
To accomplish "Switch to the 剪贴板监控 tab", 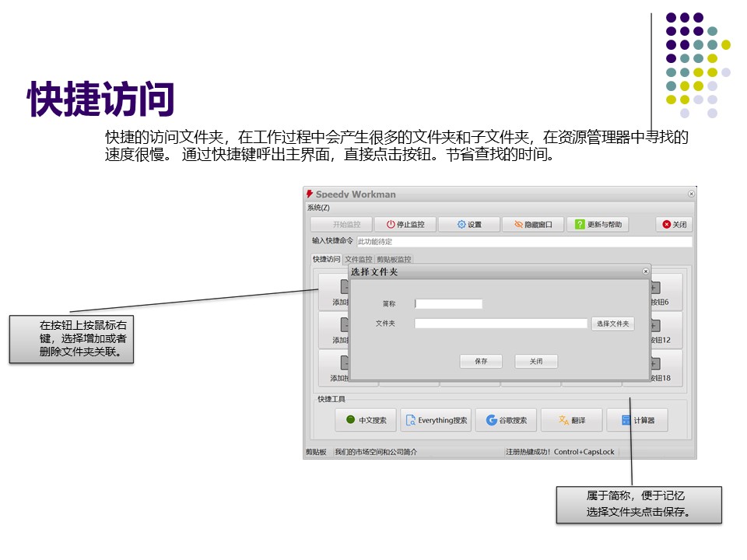I will tap(393, 259).
